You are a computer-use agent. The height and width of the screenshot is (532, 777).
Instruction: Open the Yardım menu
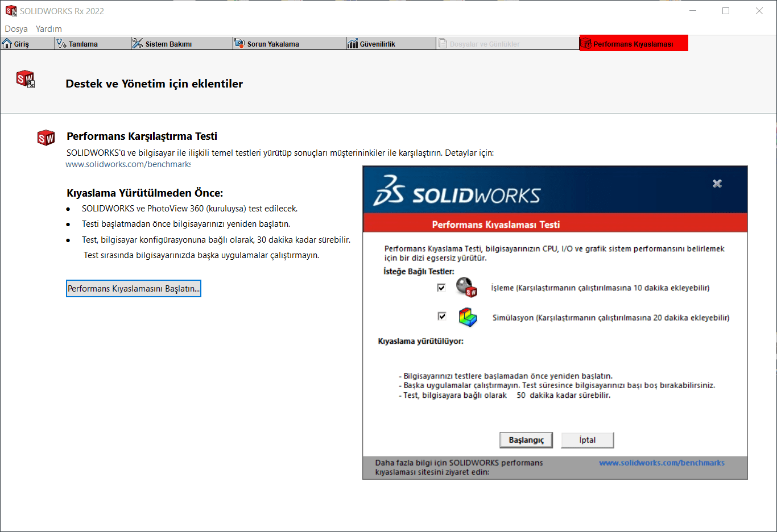point(49,29)
